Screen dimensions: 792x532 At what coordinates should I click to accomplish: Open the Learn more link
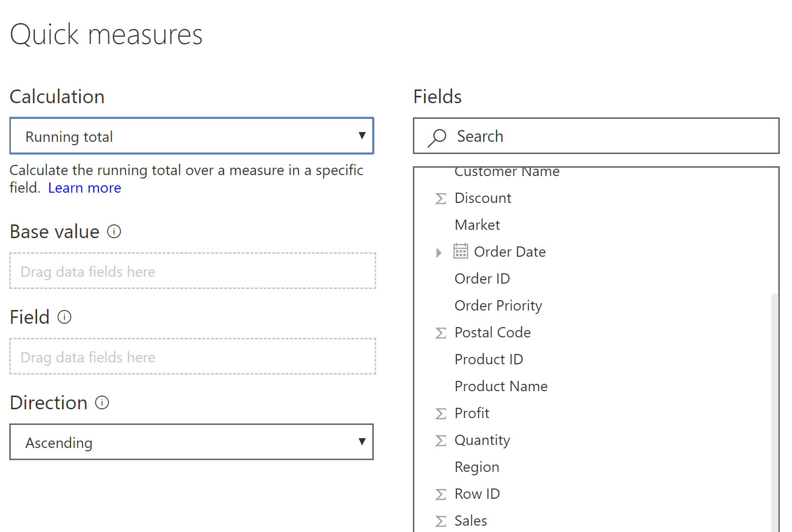[85, 188]
